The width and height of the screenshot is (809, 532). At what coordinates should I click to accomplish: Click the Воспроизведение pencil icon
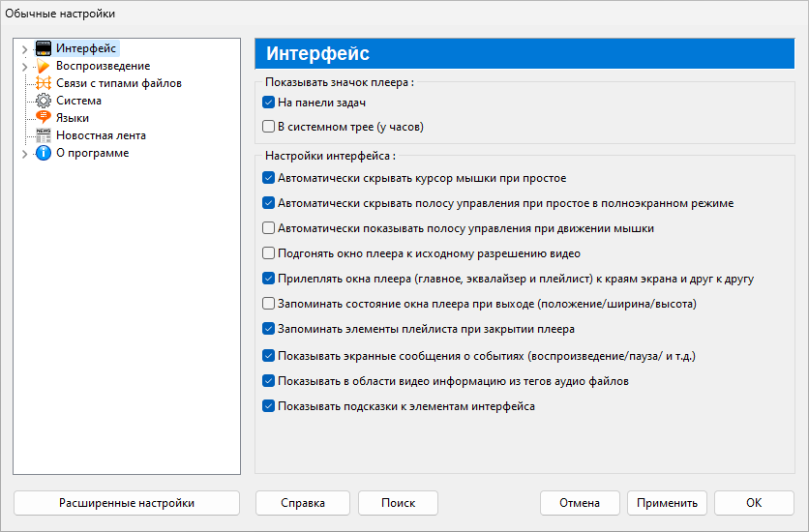(x=43, y=66)
